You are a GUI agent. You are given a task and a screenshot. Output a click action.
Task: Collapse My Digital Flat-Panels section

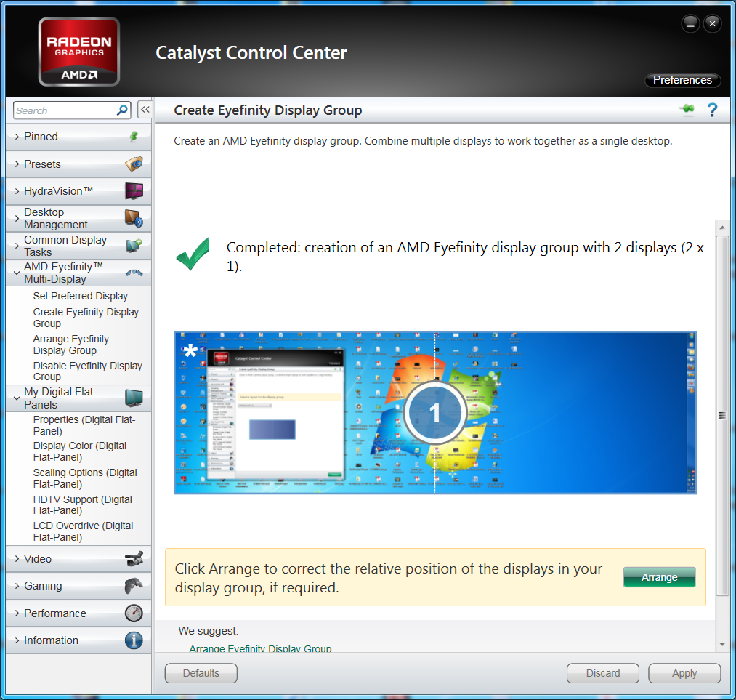[x=60, y=398]
